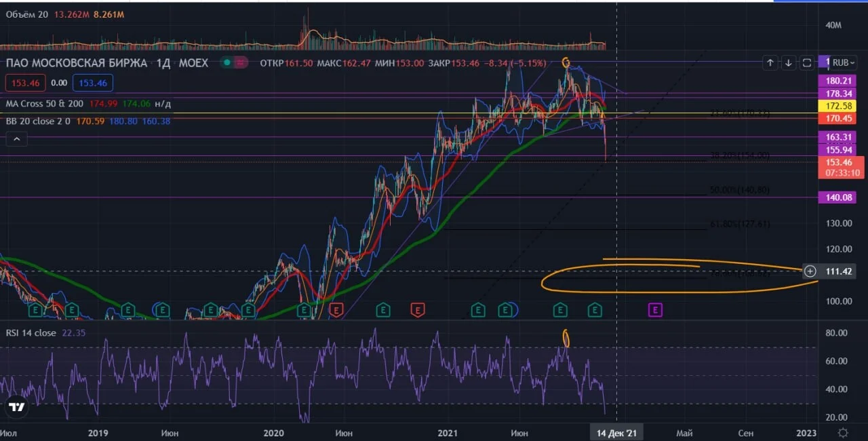Click the 50.00%(140.80) Fibonacci level label
Image resolution: width=868 pixels, height=441 pixels.
(740, 190)
